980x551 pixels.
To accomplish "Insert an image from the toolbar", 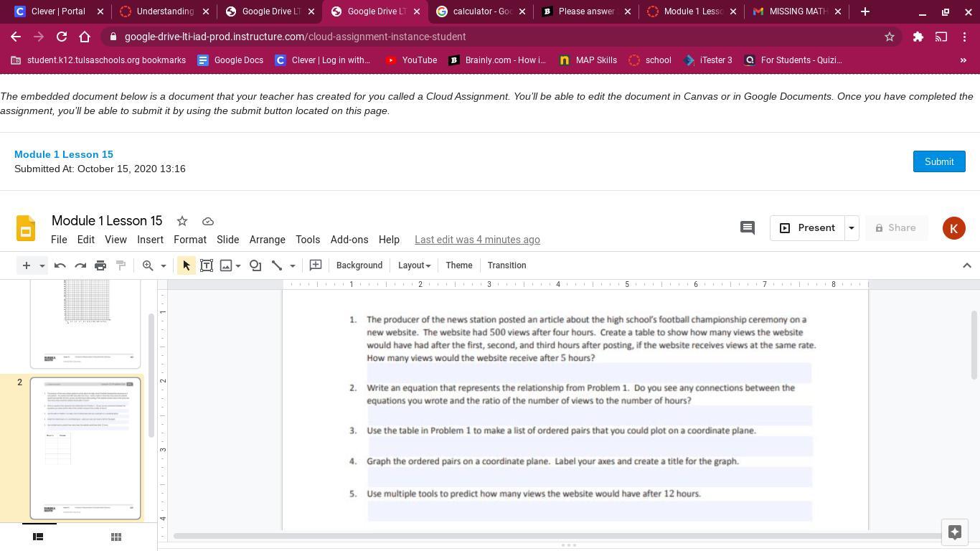I will pyautogui.click(x=226, y=265).
